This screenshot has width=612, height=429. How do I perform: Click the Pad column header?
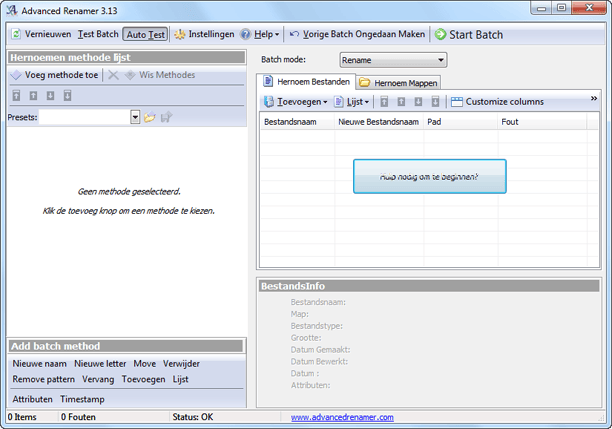[x=461, y=122]
